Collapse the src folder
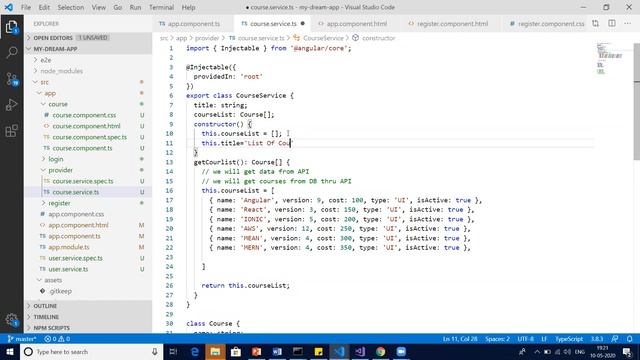The height and width of the screenshot is (360, 640). pyautogui.click(x=88, y=82)
